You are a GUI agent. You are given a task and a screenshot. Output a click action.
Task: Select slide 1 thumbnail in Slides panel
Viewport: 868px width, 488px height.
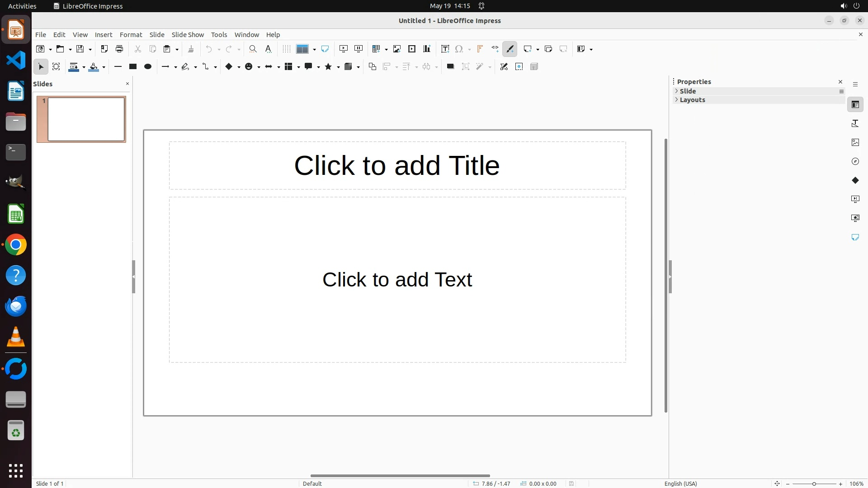click(86, 119)
